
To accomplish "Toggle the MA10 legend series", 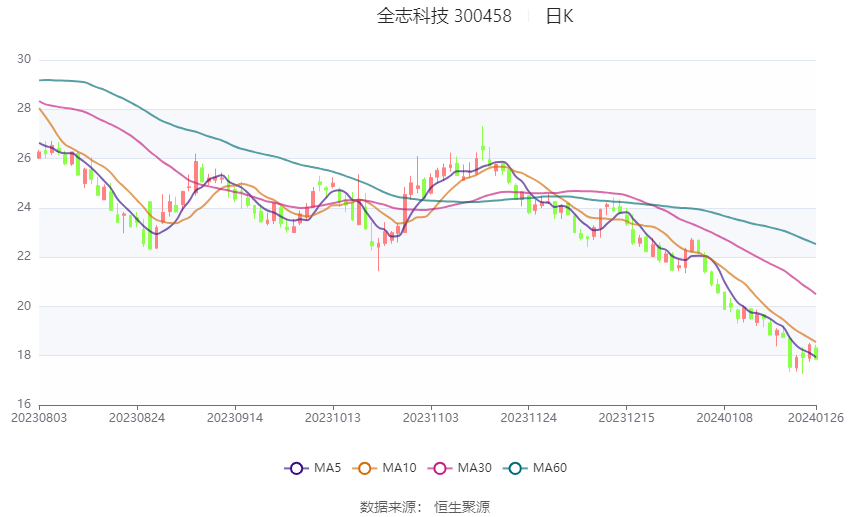I will pyautogui.click(x=384, y=468).
